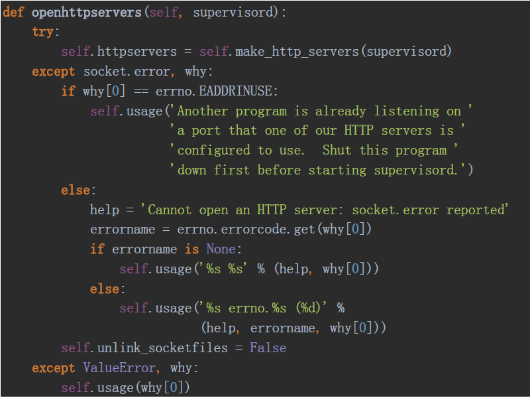Click unlink_socketfiles attribute
Image resolution: width=532 pixels, height=398 pixels.
[162, 348]
